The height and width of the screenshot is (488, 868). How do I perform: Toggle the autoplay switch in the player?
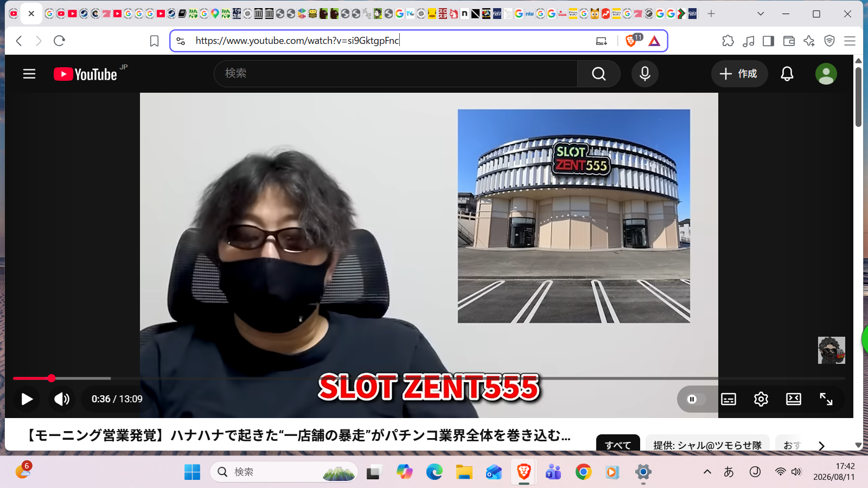point(695,400)
